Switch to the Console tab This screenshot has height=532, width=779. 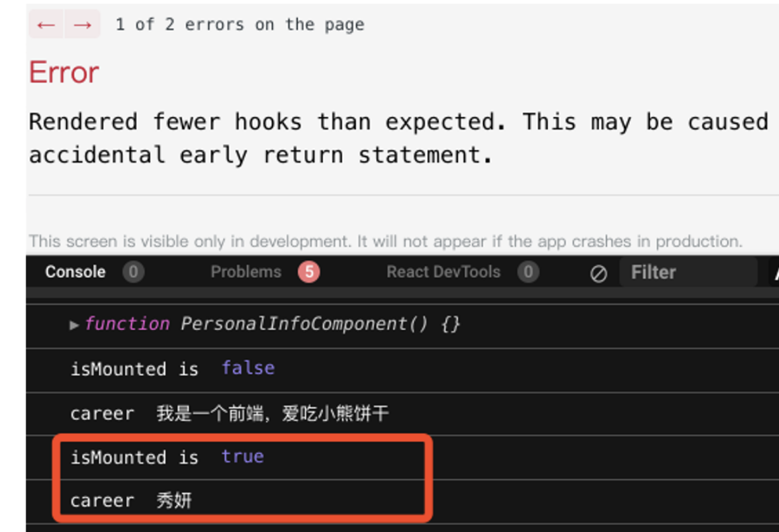click(75, 272)
